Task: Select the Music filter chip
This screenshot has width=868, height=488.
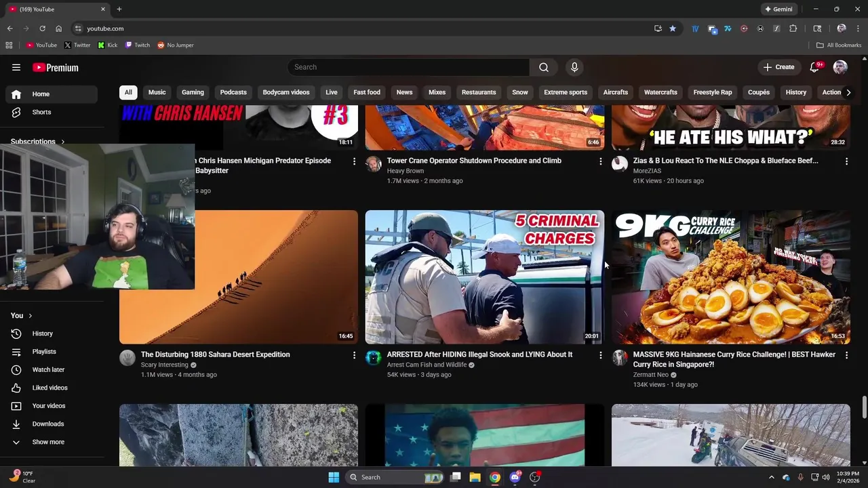Action: pos(157,92)
